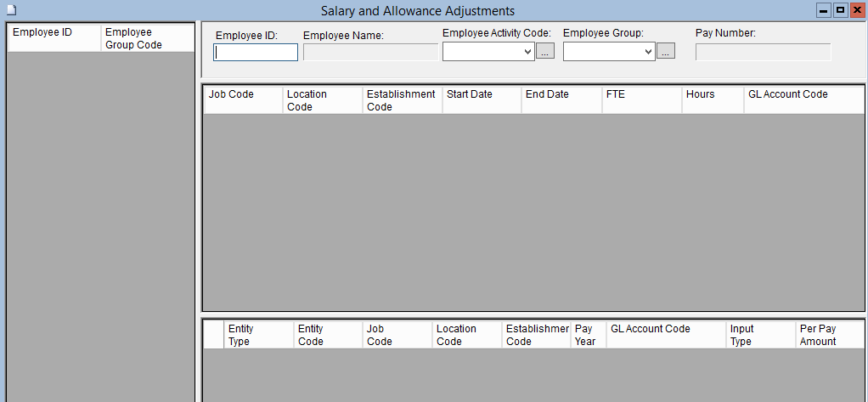This screenshot has width=868, height=402.
Task: Click the Employee ID input field
Action: pos(256,53)
